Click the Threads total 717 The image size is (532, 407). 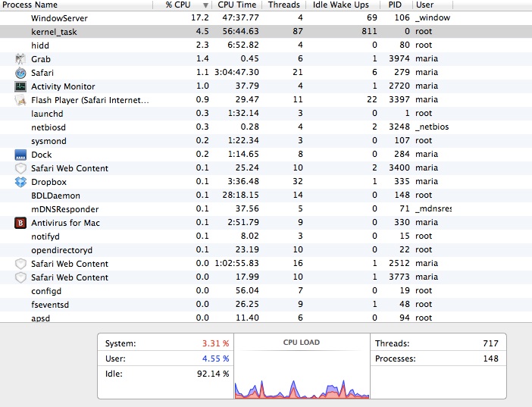coord(490,343)
